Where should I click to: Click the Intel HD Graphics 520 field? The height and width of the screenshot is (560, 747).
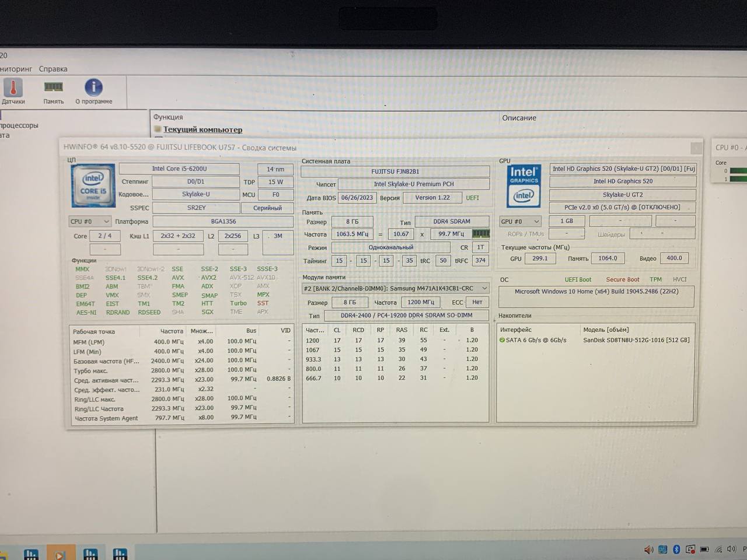623,181
